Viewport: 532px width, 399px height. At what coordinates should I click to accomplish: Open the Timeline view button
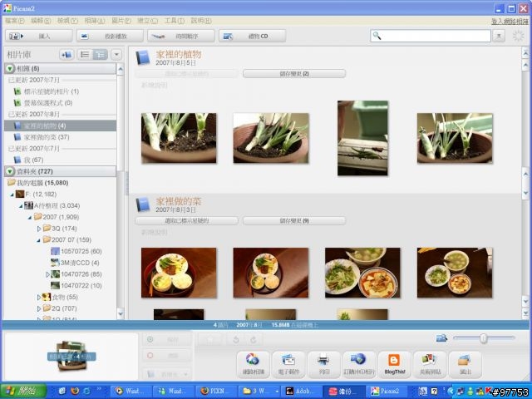tap(181, 36)
